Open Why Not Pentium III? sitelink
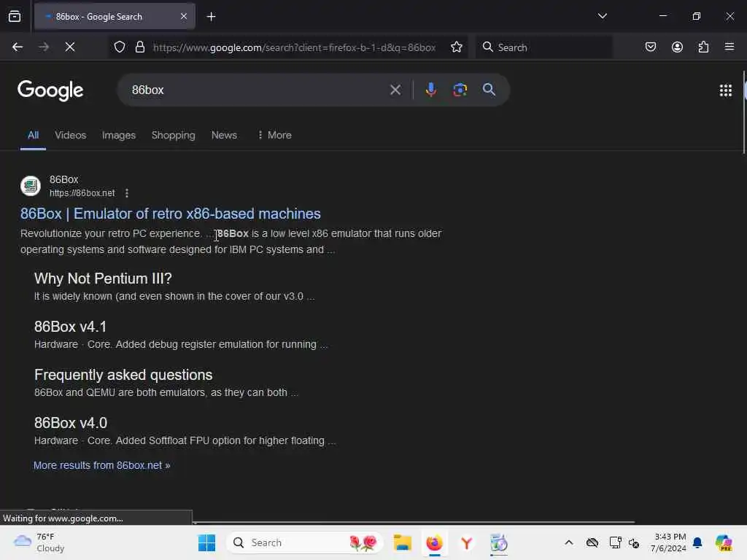 click(103, 279)
